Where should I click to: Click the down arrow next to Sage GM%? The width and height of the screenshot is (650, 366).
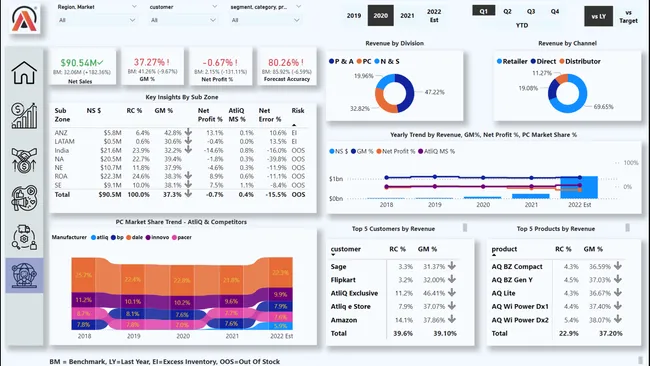(452, 266)
